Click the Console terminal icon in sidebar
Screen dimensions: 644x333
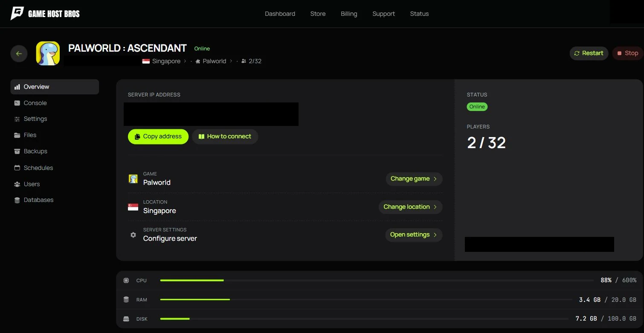[17, 103]
